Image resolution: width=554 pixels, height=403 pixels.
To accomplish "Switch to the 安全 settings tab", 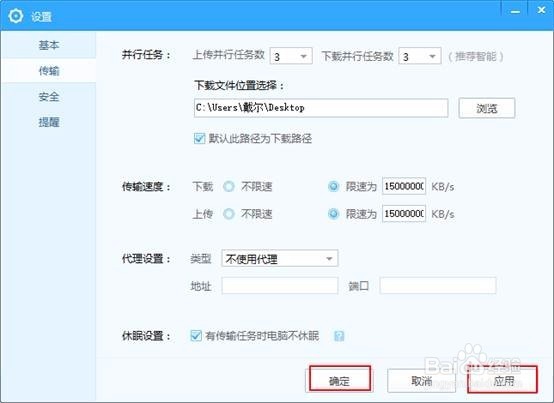I will (49, 96).
